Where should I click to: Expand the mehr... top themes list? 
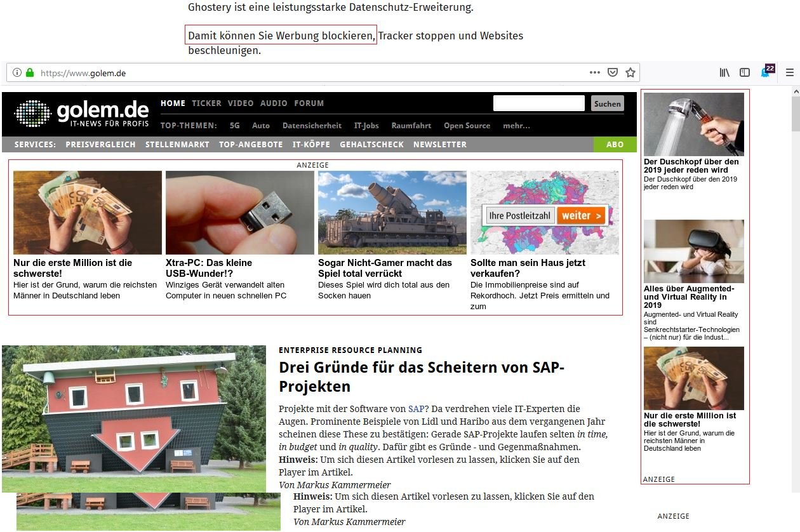pyautogui.click(x=516, y=126)
